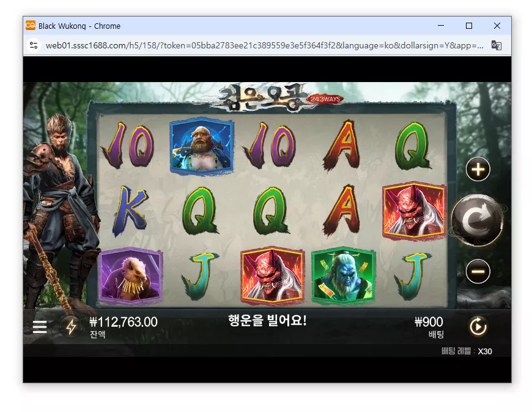The width and height of the screenshot is (532, 412).
Task: Click the Chrome window app icon
Action: coord(31,26)
